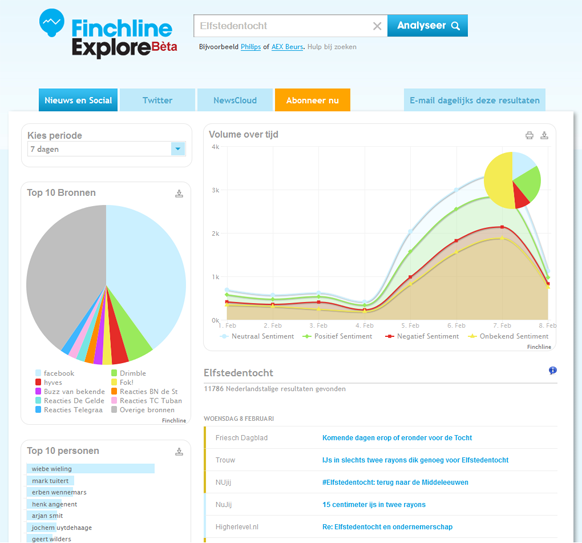
Task: Open the Kies periode dropdown arrow
Action: click(x=178, y=149)
